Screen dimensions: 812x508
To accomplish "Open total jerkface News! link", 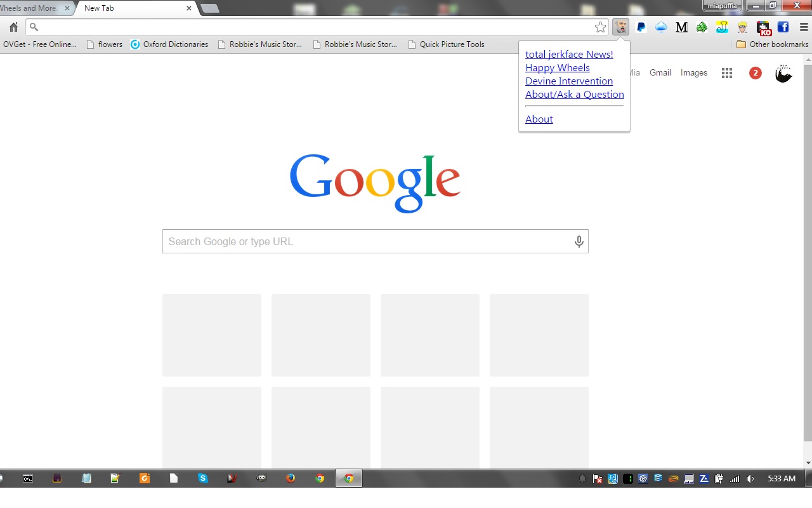I will [569, 55].
